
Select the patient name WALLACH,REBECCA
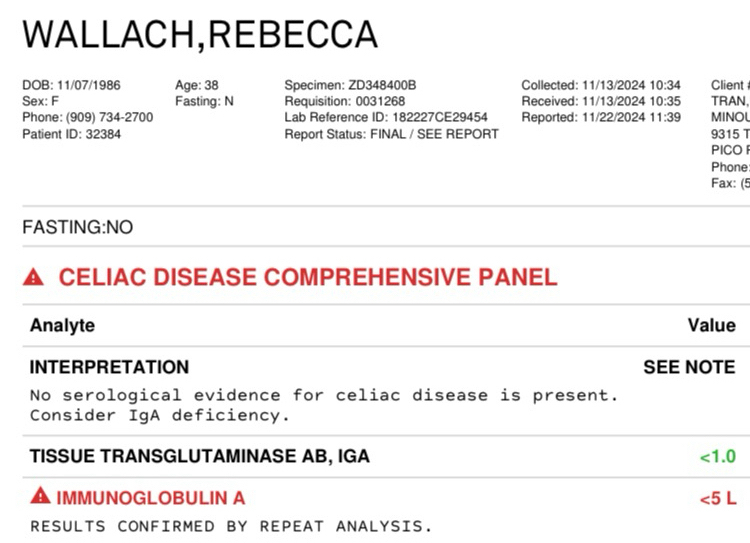[x=200, y=34]
